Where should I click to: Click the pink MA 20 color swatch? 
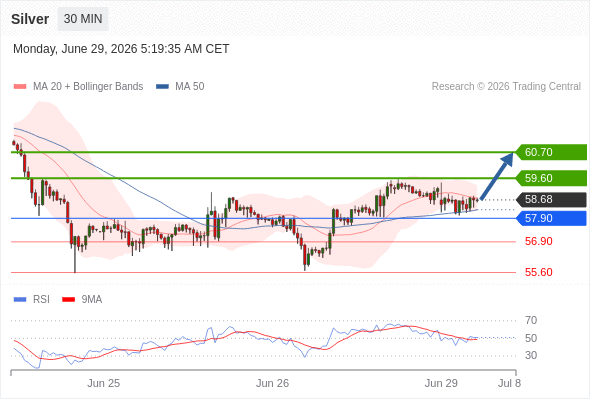(x=20, y=87)
